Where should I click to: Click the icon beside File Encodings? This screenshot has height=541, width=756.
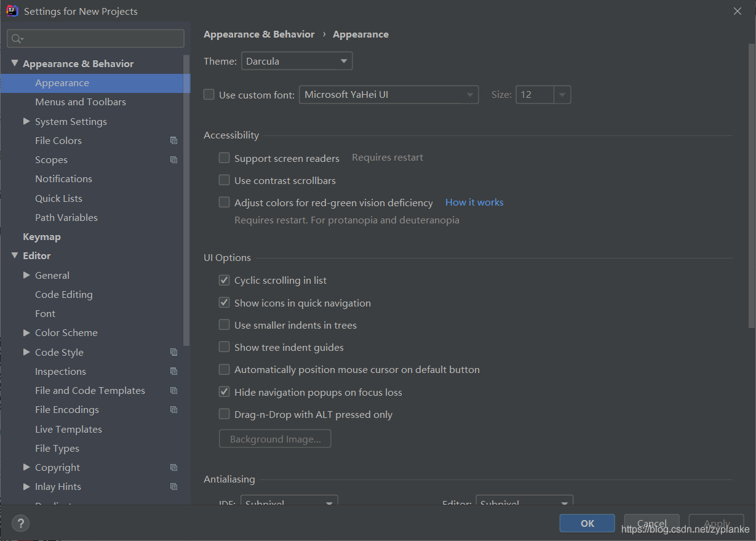[x=173, y=409]
